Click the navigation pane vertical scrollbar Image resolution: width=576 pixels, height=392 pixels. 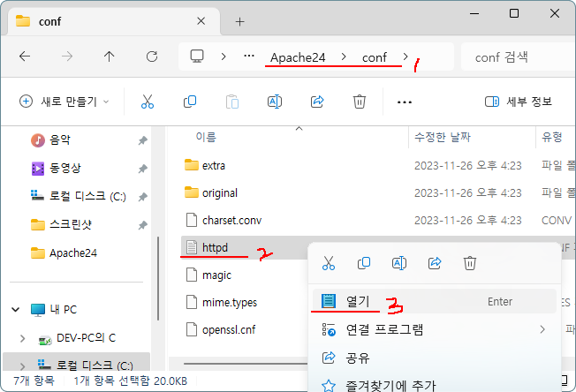158,279
